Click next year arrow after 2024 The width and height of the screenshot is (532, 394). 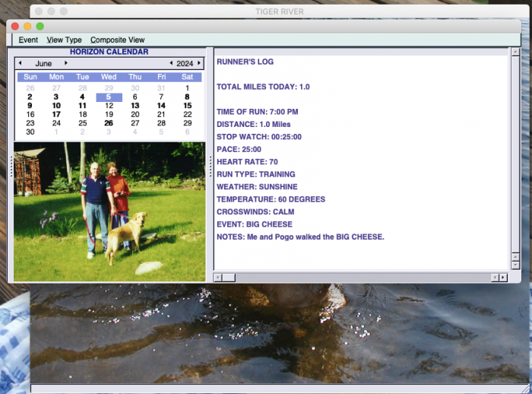(x=199, y=63)
